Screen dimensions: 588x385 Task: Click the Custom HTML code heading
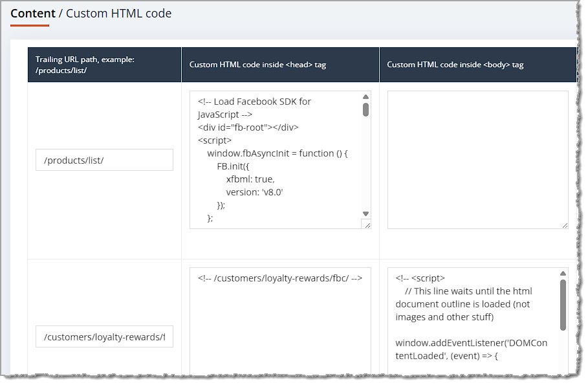119,14
